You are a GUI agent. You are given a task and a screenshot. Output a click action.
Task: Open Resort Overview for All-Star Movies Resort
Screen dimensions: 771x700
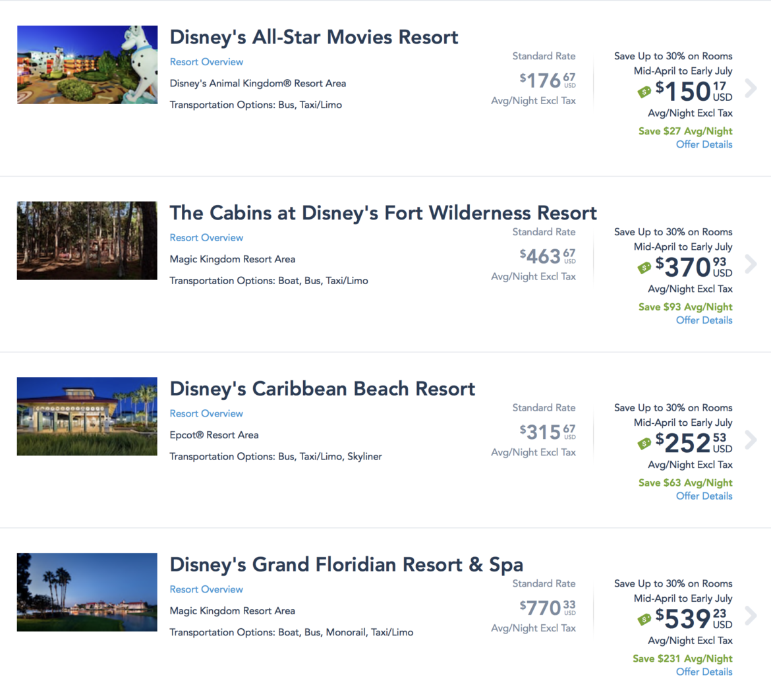coord(206,61)
